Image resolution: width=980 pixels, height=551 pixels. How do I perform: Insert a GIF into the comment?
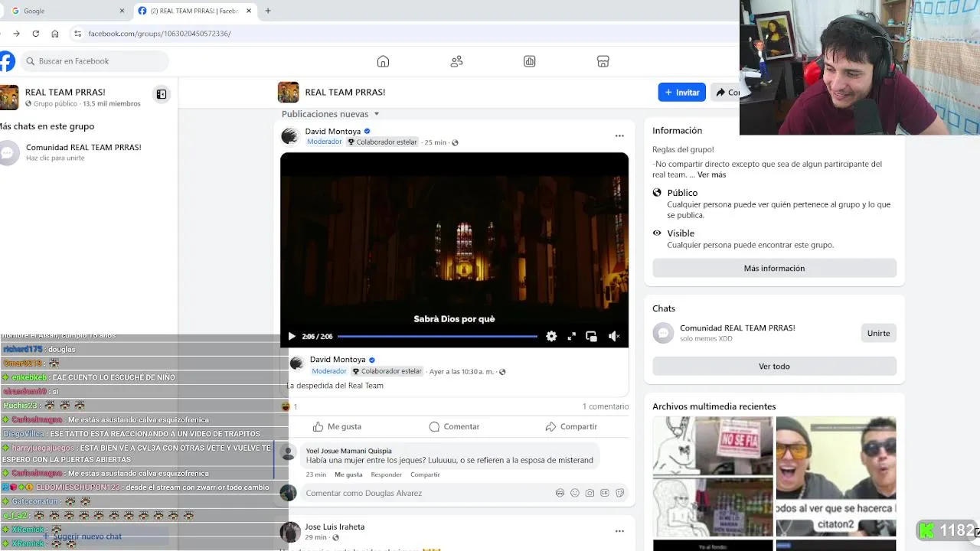pyautogui.click(x=605, y=493)
